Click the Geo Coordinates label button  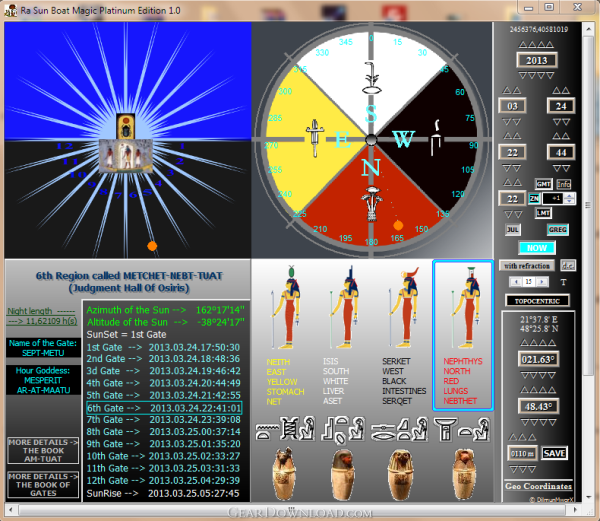[x=538, y=486]
